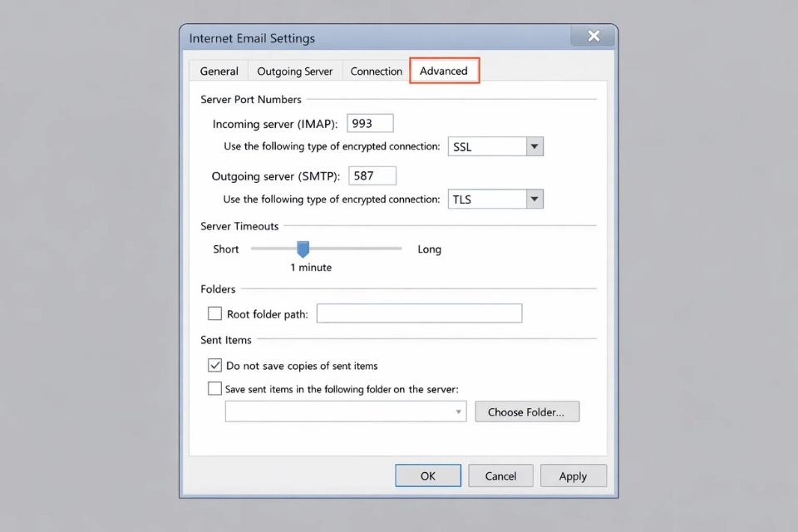Switch to the General tab
The image size is (798, 532).
coord(218,71)
